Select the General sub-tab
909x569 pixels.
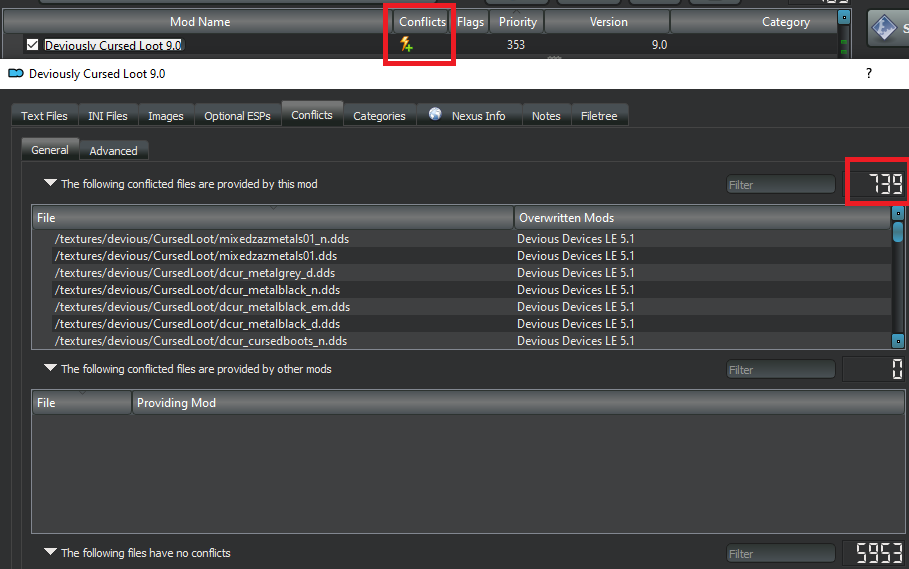coord(50,149)
